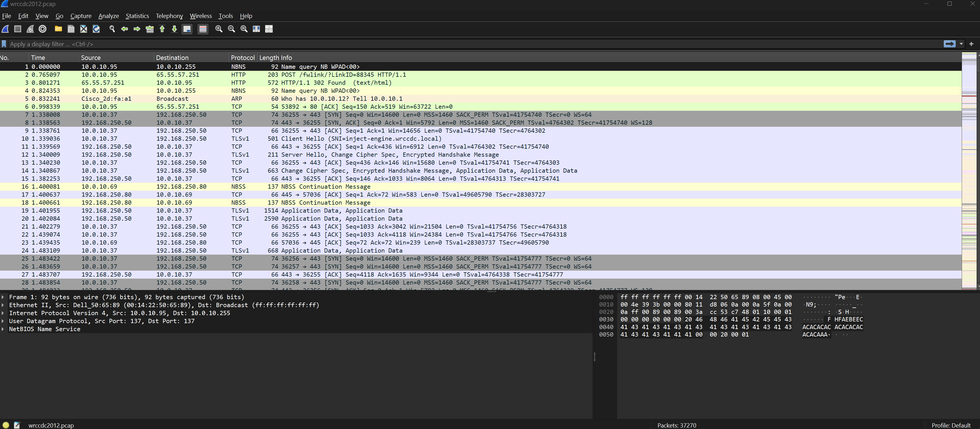Toggle packet list colorization
The image size is (980, 429).
click(203, 29)
